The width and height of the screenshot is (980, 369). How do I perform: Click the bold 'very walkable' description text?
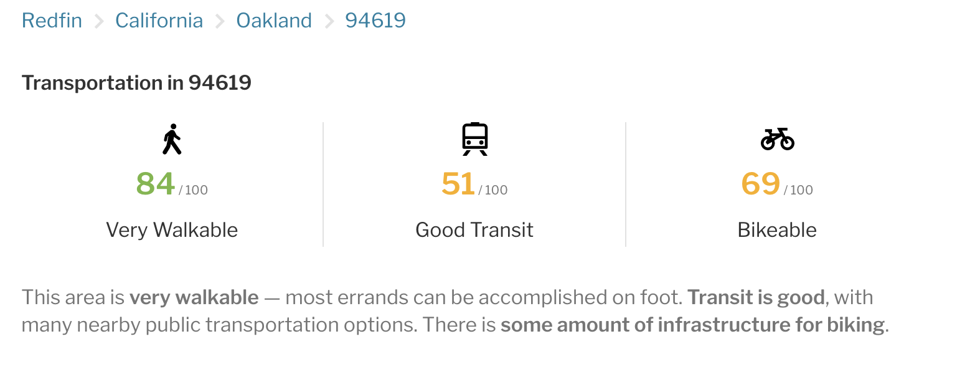point(194,297)
